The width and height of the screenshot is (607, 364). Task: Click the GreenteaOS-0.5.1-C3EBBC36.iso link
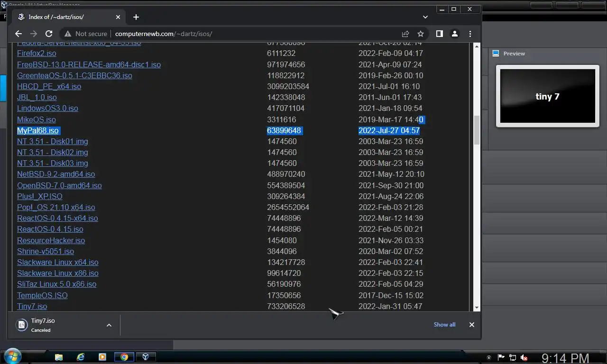pos(74,75)
